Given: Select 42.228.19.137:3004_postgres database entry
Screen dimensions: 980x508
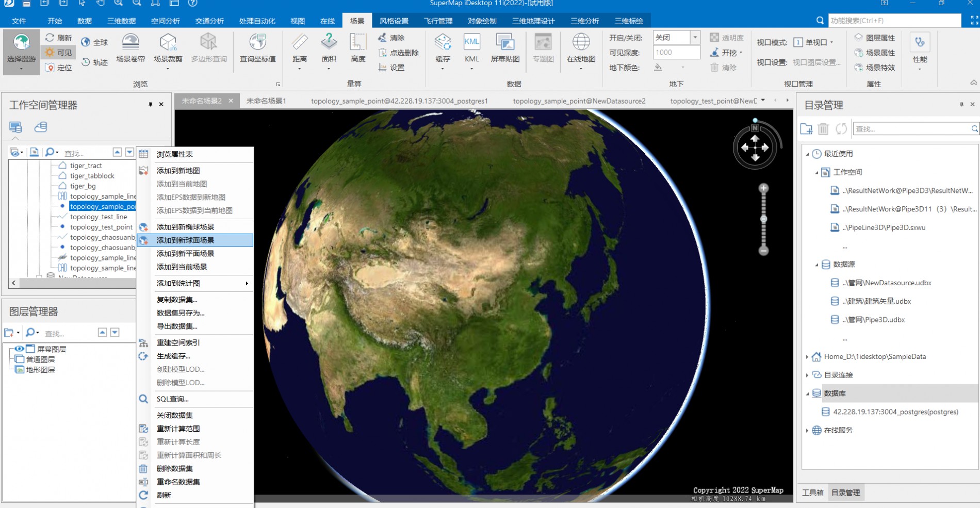Looking at the screenshot, I should 895,412.
